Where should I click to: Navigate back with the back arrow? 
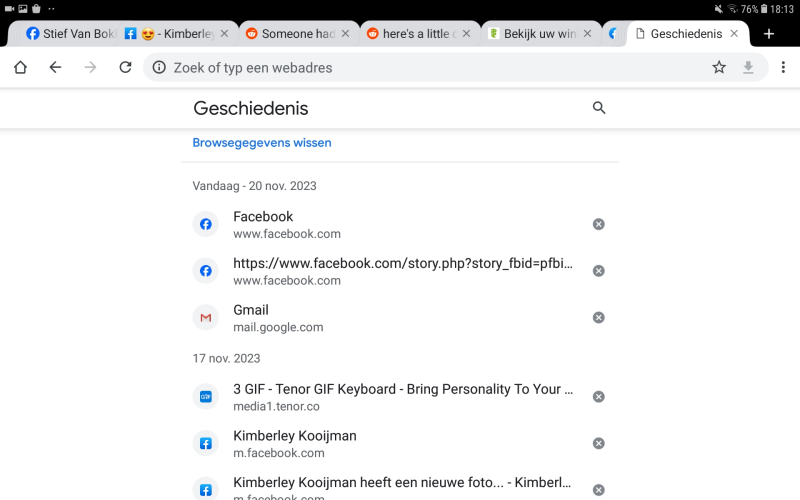tap(55, 68)
